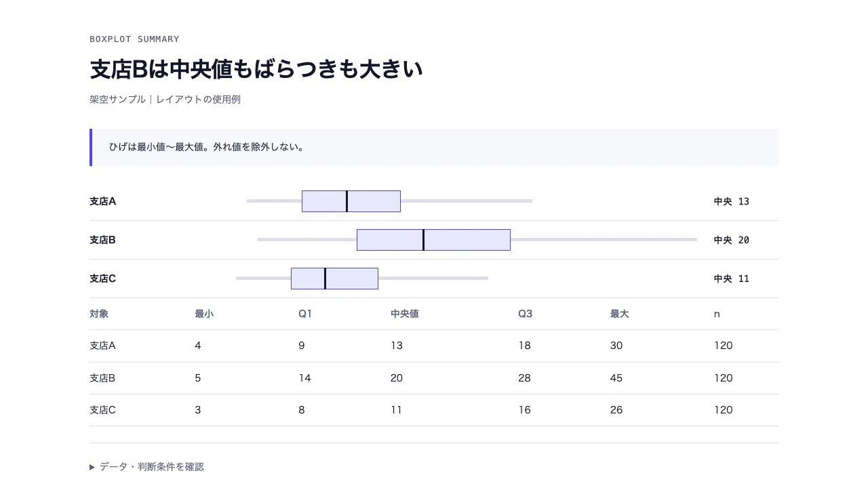Click 支店C's Q3 value 16

click(x=525, y=410)
